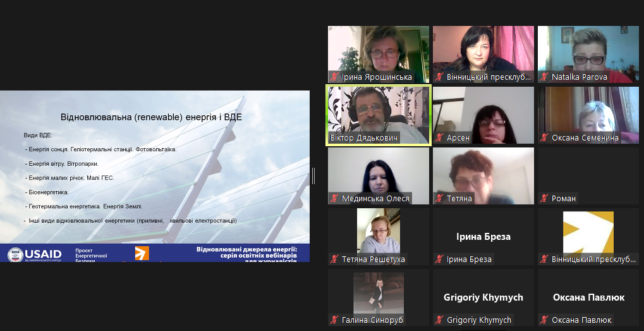The width and height of the screenshot is (644, 331).
Task: Click slide title about renewable energy
Action: coord(151,117)
